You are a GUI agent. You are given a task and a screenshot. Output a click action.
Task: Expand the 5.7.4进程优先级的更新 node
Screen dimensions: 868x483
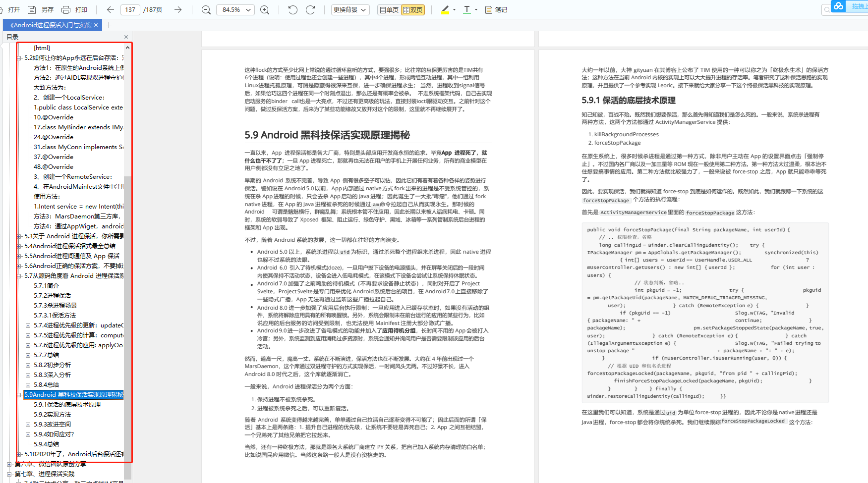tap(28, 325)
